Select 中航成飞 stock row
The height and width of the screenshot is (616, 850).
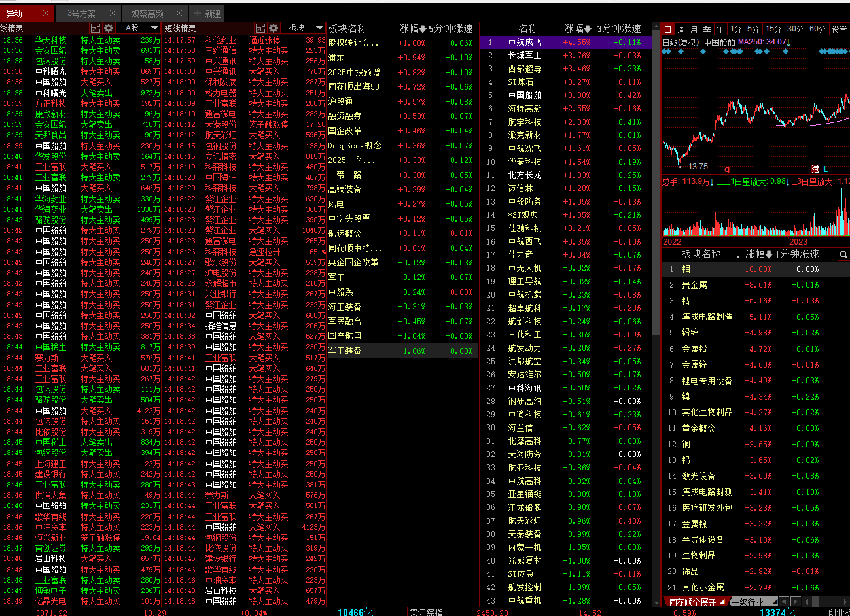click(566, 42)
